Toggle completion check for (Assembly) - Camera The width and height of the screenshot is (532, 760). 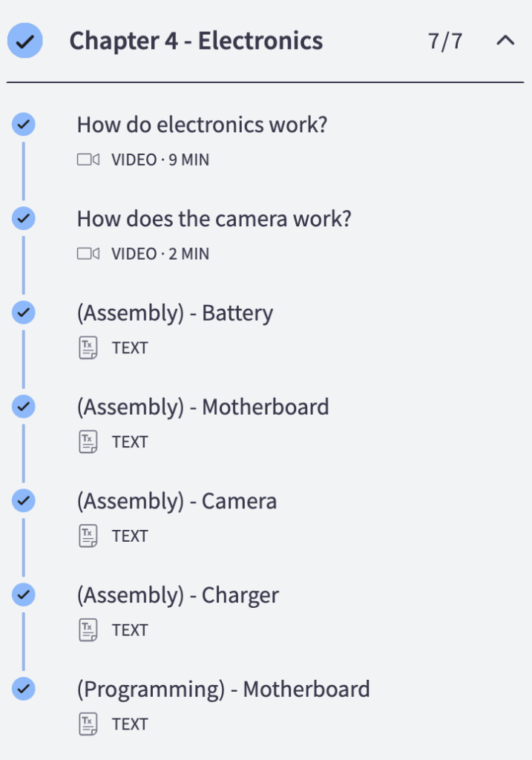24,501
